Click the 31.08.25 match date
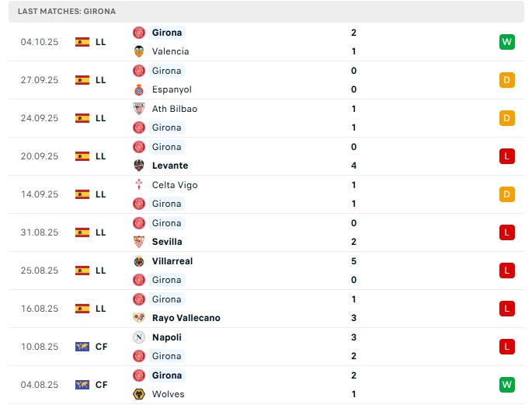Image resolution: width=532 pixels, height=405 pixels. tap(39, 232)
